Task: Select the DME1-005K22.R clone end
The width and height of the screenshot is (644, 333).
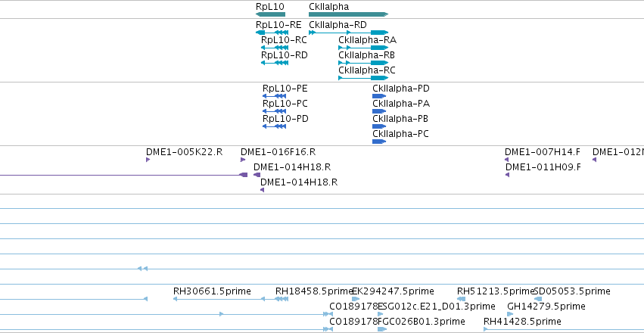Action: 148,160
